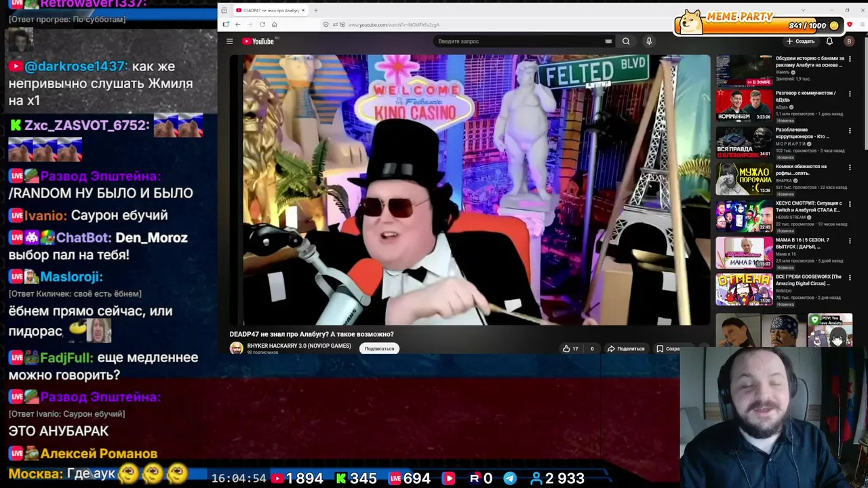The width and height of the screenshot is (868, 488).
Task: Click the Подписаться subscribe button
Action: (379, 348)
